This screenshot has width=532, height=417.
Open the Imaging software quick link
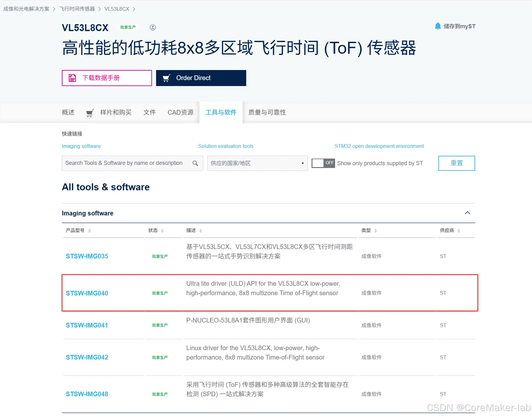[x=81, y=146]
